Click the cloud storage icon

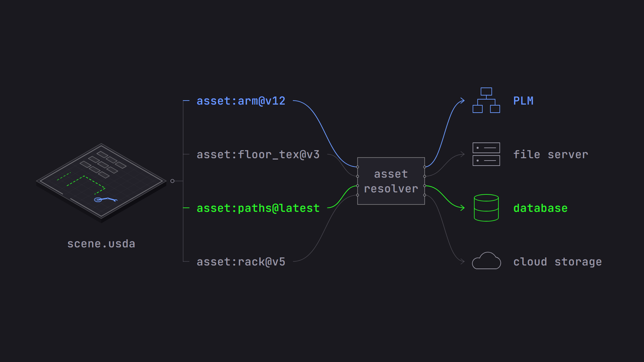(486, 261)
